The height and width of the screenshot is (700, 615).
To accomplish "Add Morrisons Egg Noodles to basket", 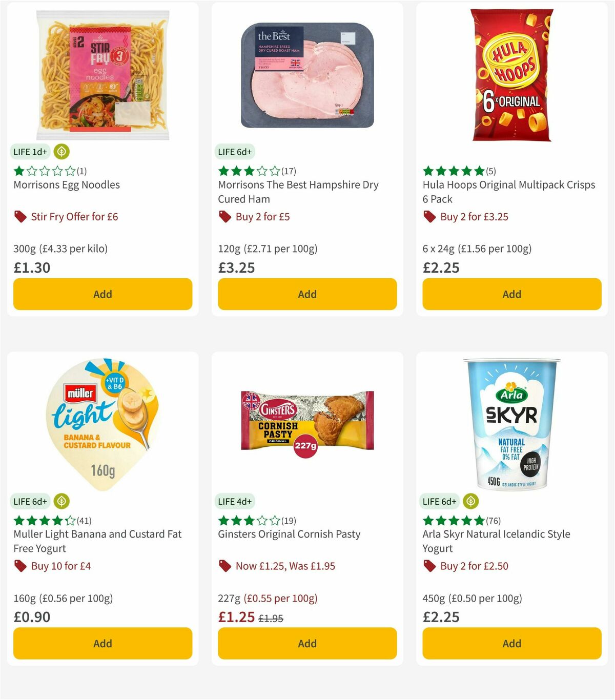I will tap(102, 294).
